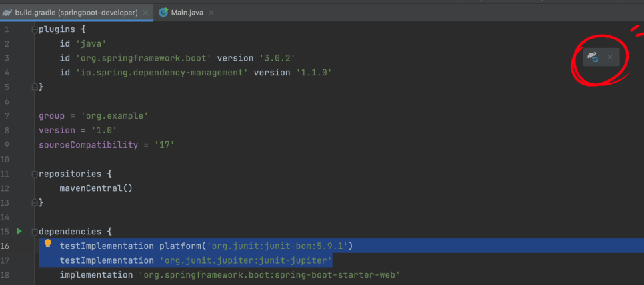Click the sourceCompatibility property
Image resolution: width=644 pixels, height=285 pixels.
(x=88, y=145)
